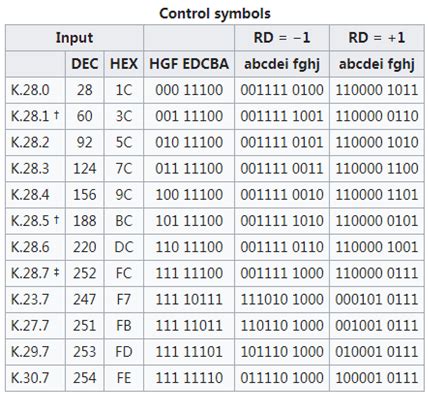Select binary input 111 10111

(x=189, y=299)
